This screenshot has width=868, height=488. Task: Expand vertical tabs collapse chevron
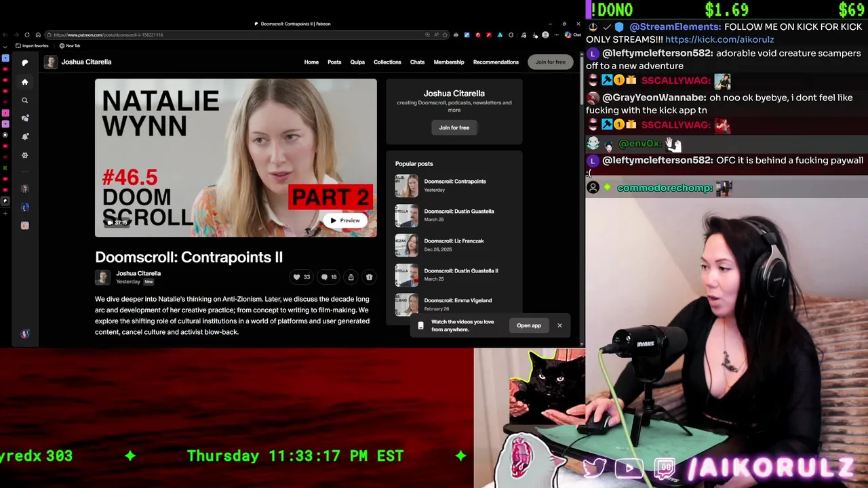click(5, 47)
